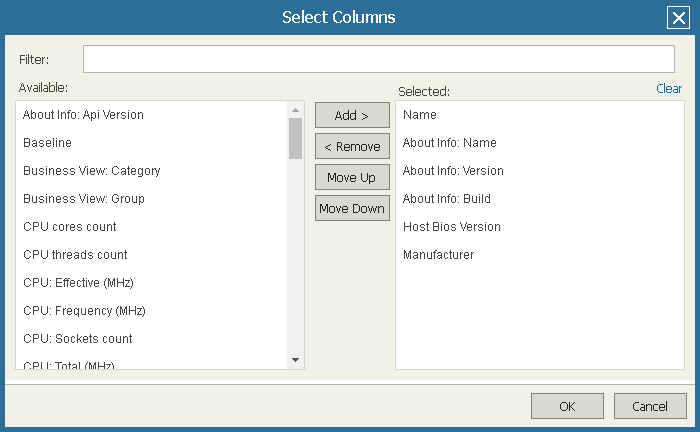Cancel the column selection dialog

coord(650,406)
